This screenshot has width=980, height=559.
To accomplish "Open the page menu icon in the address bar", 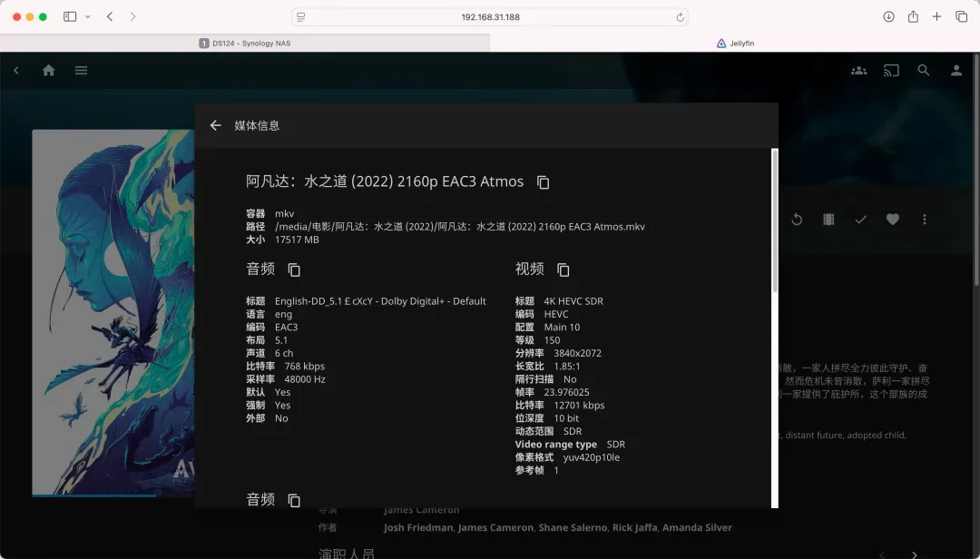I will [x=301, y=17].
